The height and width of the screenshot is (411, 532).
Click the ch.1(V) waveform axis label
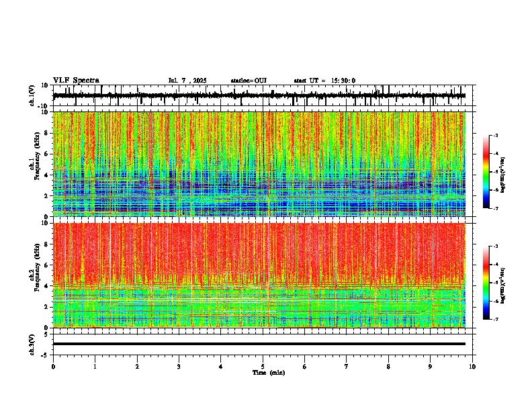pyautogui.click(x=32, y=95)
